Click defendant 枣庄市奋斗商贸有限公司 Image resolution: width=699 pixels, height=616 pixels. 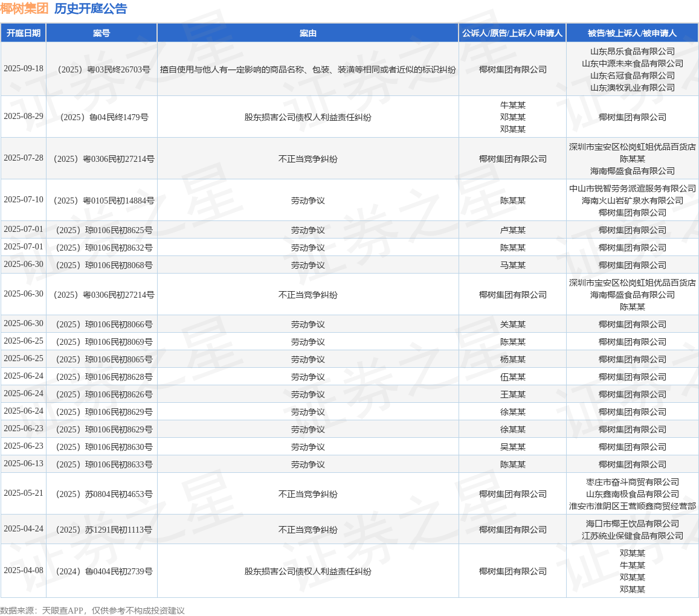[x=632, y=482]
